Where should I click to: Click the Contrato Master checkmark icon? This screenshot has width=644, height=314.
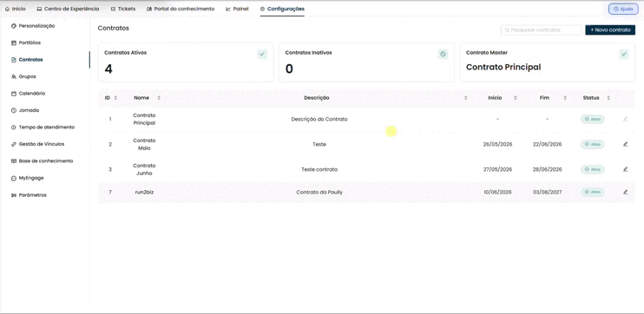click(x=624, y=54)
